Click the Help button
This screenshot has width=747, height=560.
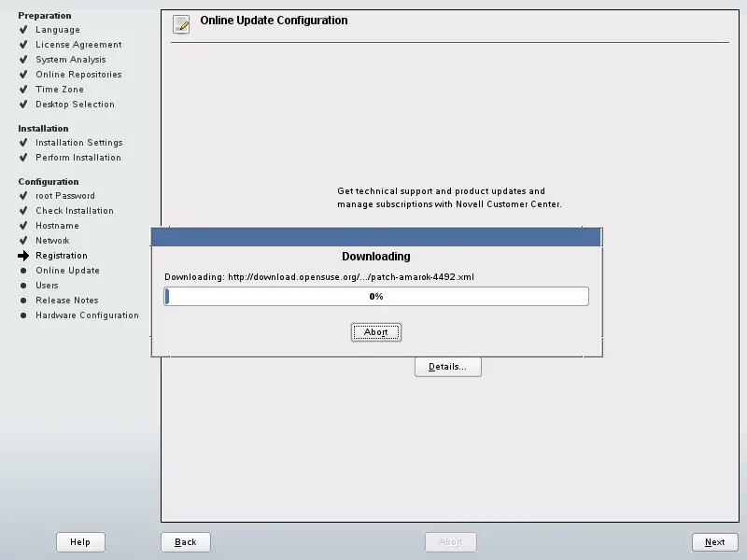(80, 542)
